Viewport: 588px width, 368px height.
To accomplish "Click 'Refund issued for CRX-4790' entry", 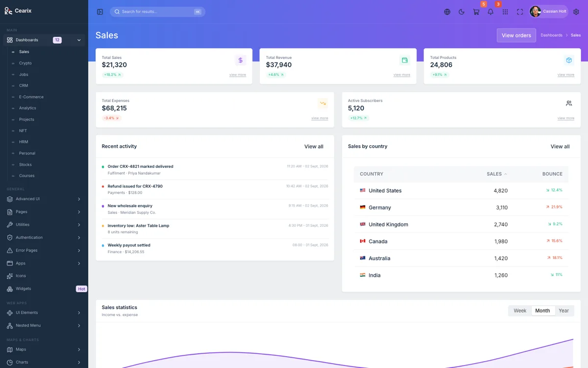I will point(215,189).
